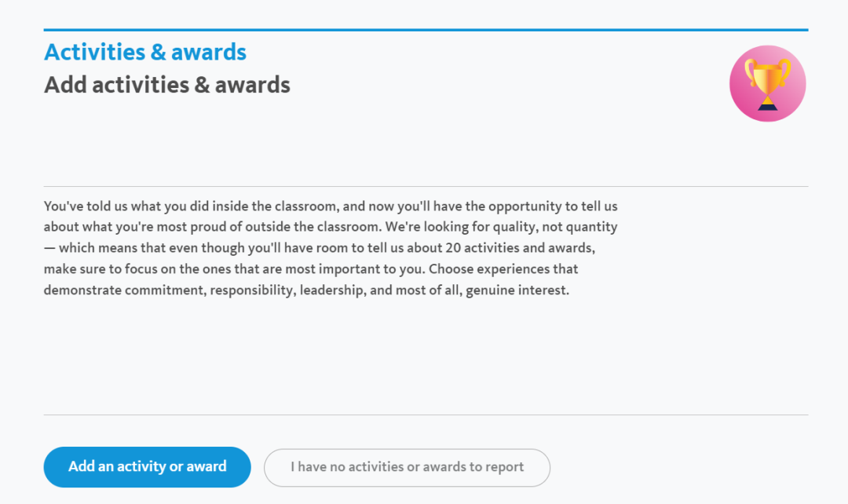Click the gold cup inside the pink circle
The height and width of the screenshot is (504, 848).
click(767, 77)
